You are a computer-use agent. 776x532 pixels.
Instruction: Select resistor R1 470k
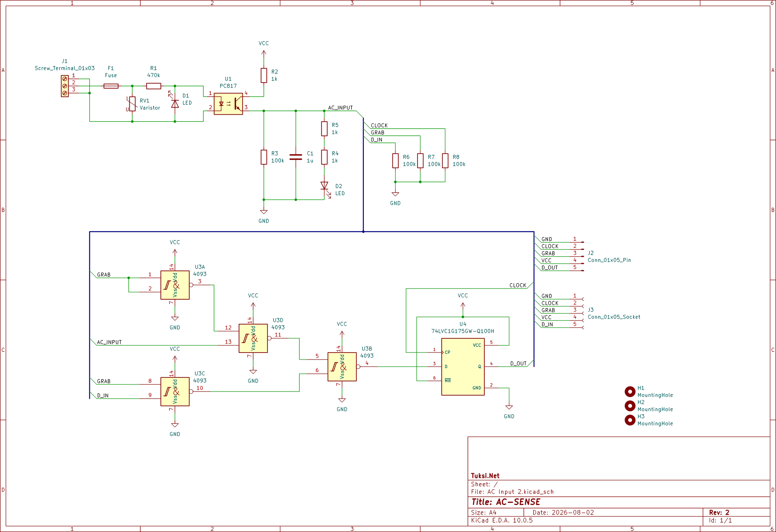click(154, 86)
